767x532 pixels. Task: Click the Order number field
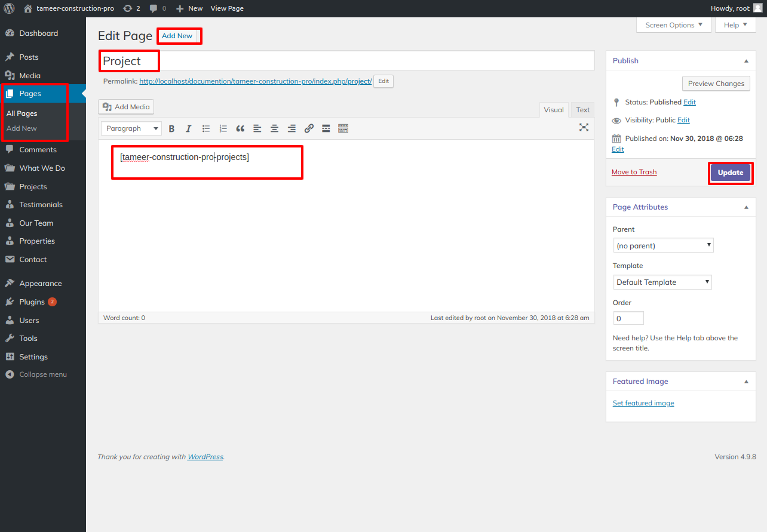click(628, 318)
